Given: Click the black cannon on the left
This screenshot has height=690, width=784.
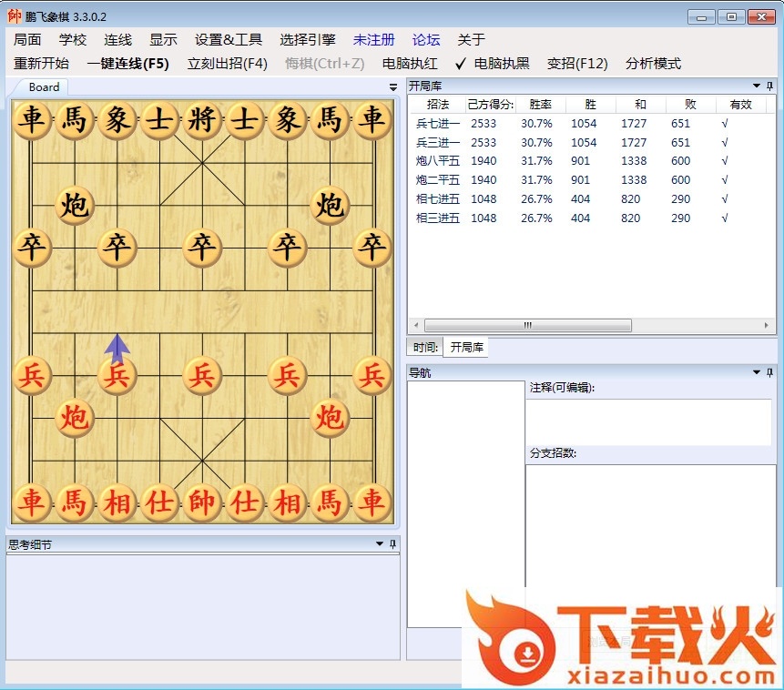Looking at the screenshot, I should 75,206.
